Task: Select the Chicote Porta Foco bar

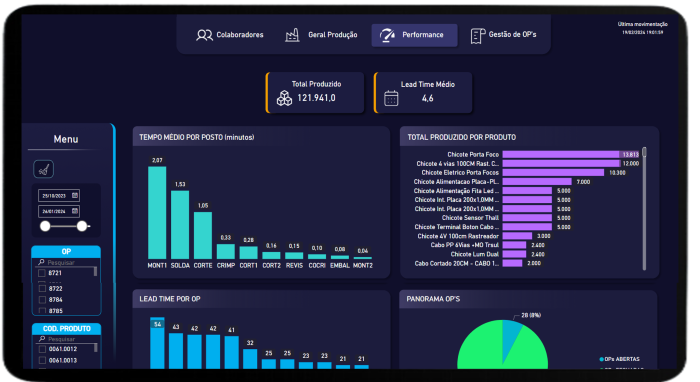Action: click(x=571, y=154)
